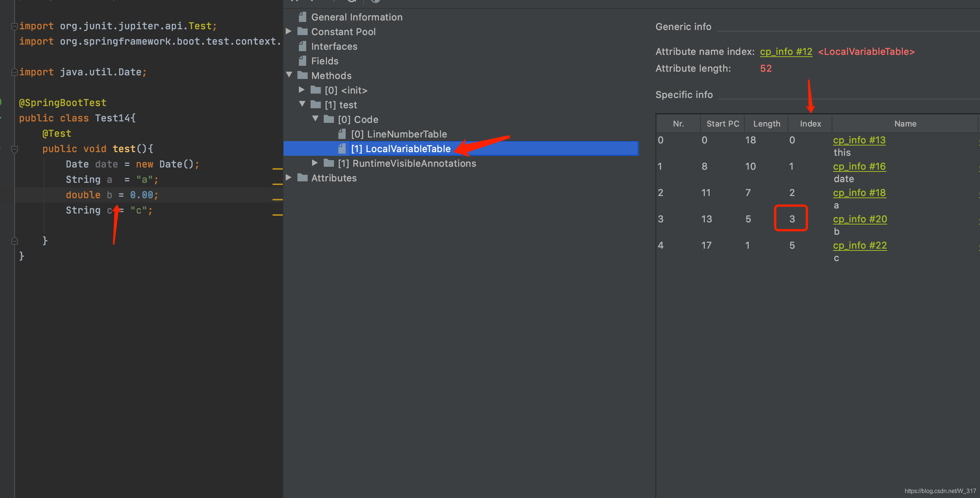Open the cp_info #12 attribute name link
980x498 pixels.
click(786, 52)
